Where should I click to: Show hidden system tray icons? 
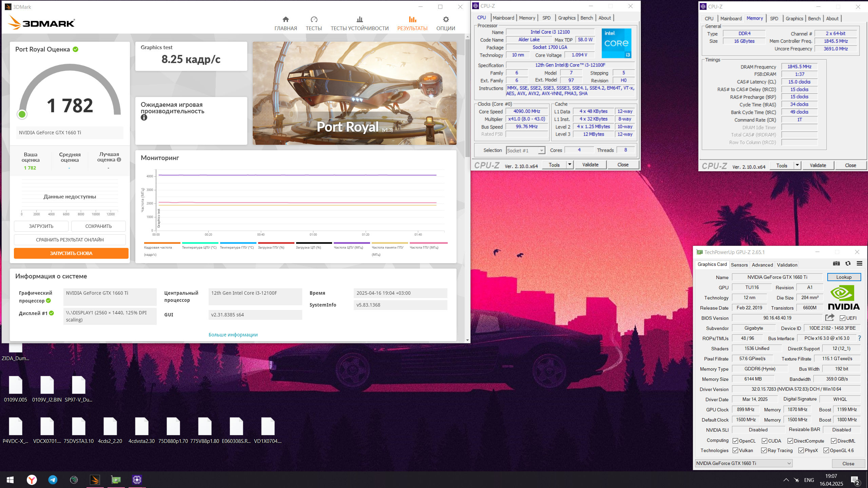786,480
